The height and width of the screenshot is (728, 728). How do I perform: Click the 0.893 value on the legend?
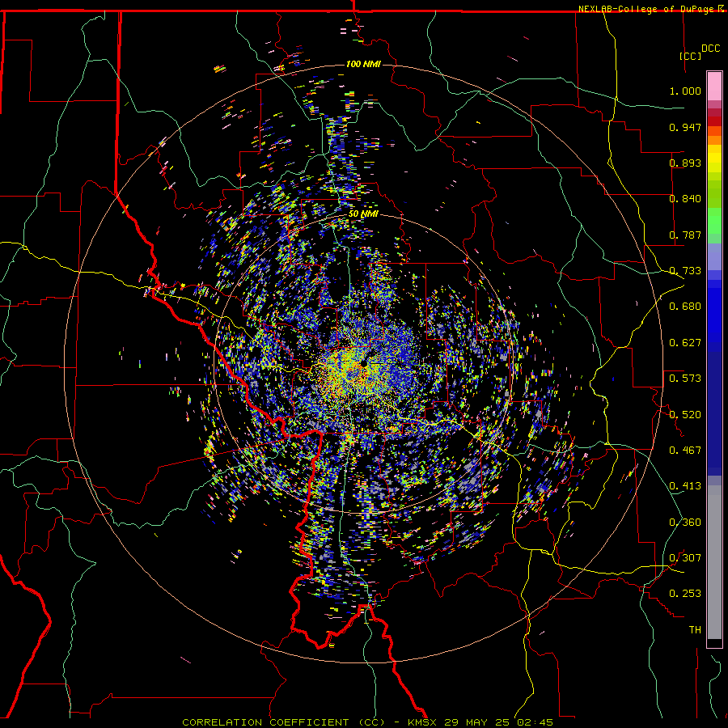[685, 163]
